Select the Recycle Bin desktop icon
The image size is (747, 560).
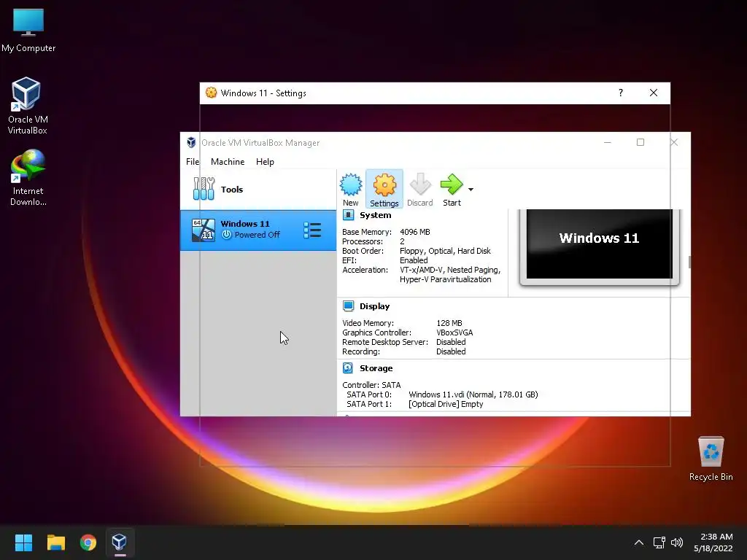click(711, 459)
